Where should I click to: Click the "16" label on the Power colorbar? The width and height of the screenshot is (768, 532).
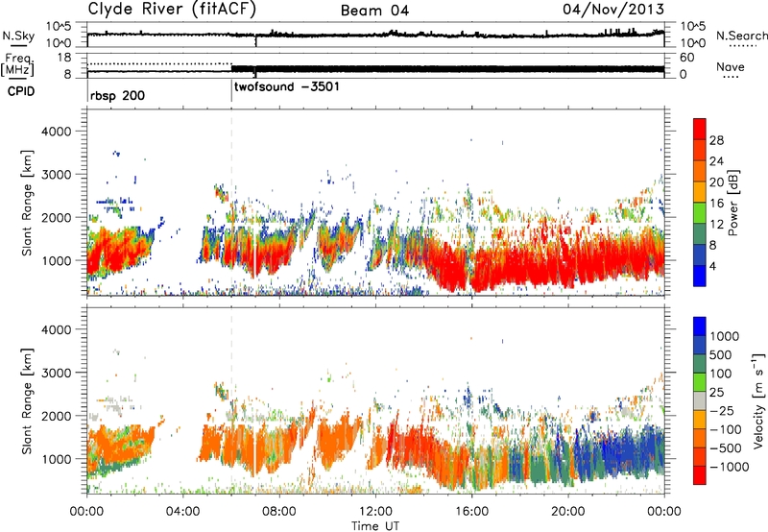pyautogui.click(x=716, y=204)
